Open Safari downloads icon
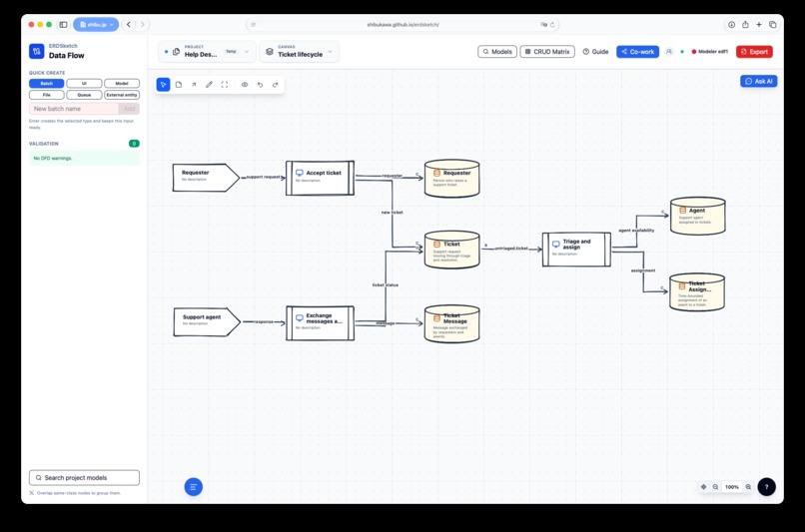 731,24
